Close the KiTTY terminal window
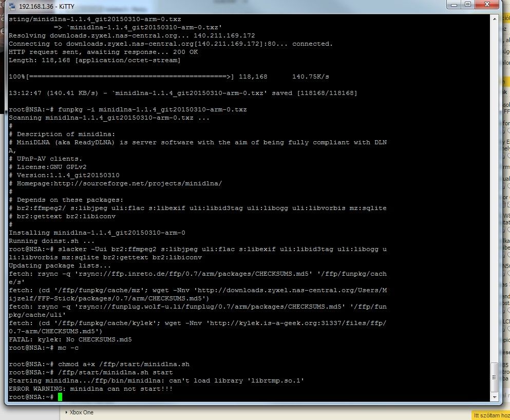510x420 pixels. (487, 5)
